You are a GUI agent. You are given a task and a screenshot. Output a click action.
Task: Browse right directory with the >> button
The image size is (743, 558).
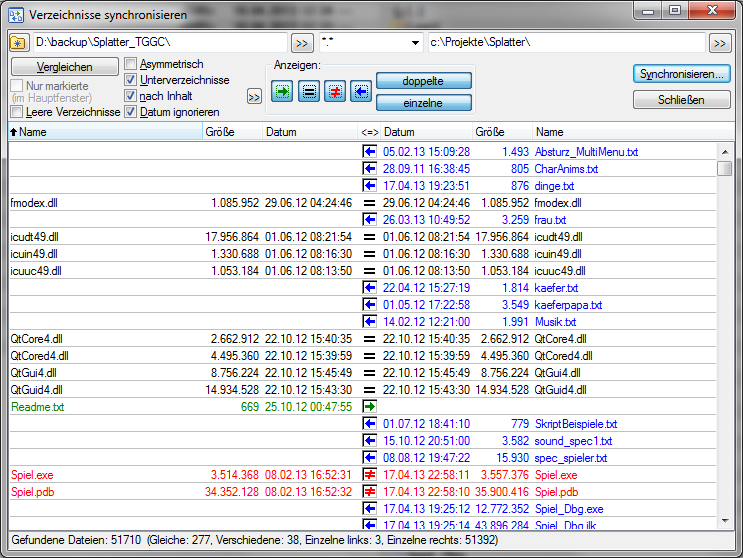coord(719,43)
